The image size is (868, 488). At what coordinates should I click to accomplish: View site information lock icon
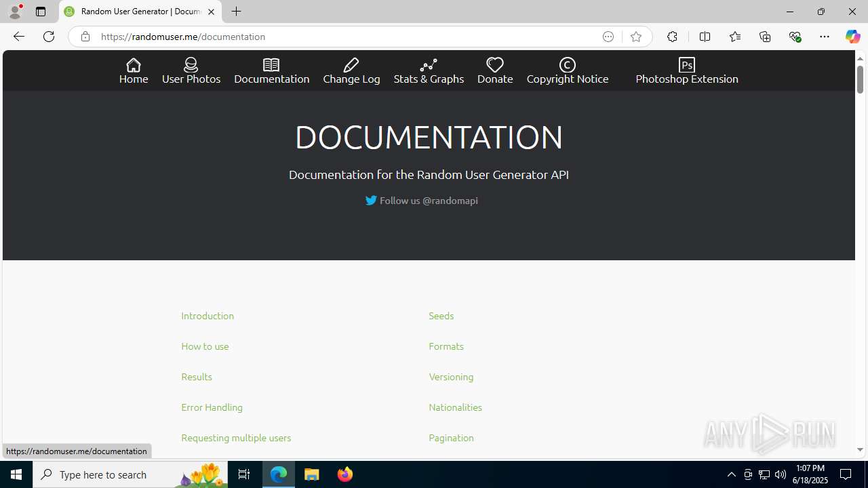pos(85,37)
